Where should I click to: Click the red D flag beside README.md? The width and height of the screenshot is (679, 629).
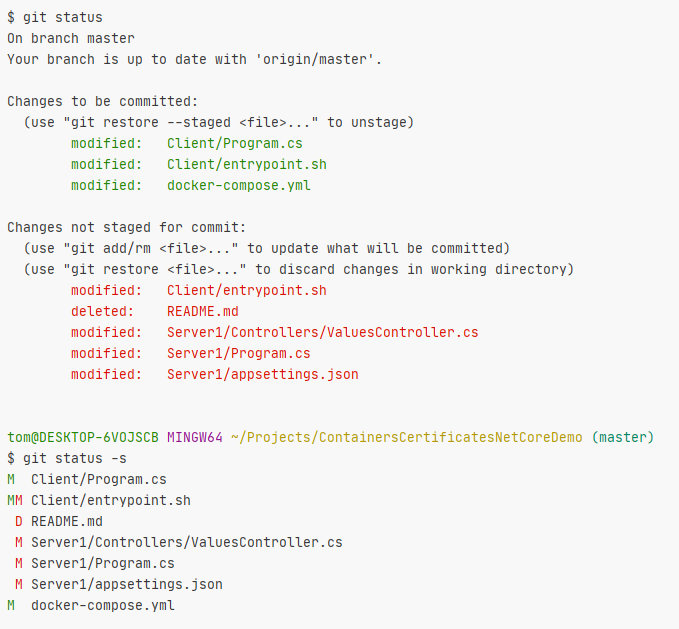(19, 521)
